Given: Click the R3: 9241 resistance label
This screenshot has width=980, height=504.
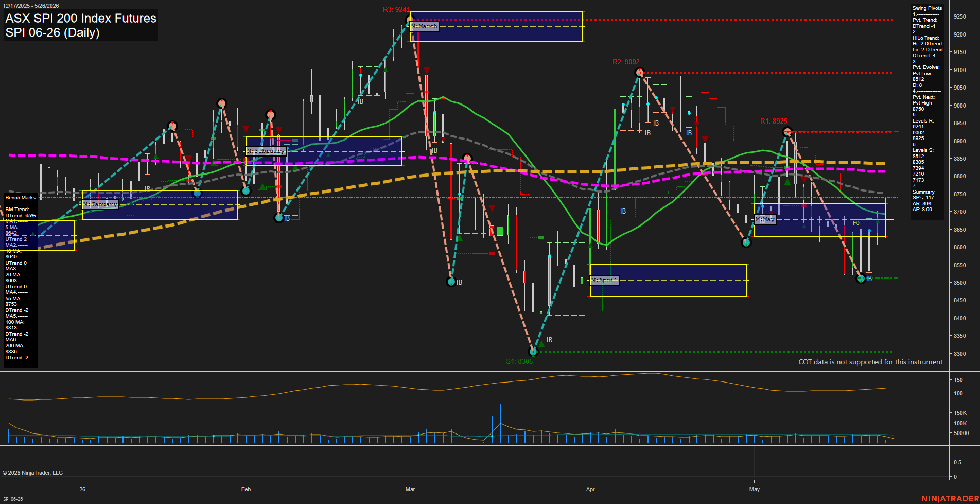Looking at the screenshot, I should [x=396, y=9].
